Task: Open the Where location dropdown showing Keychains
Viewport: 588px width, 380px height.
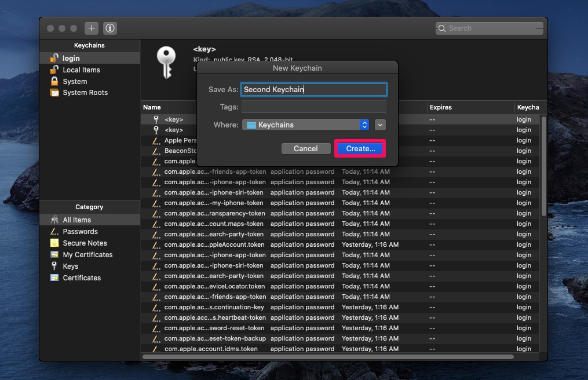Action: 305,125
